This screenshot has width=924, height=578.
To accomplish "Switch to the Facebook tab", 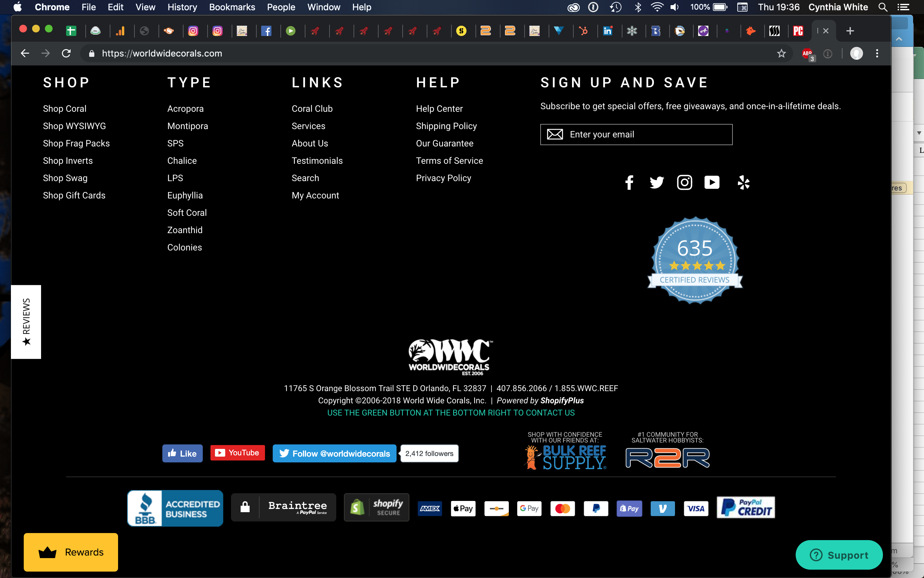I will click(x=266, y=31).
